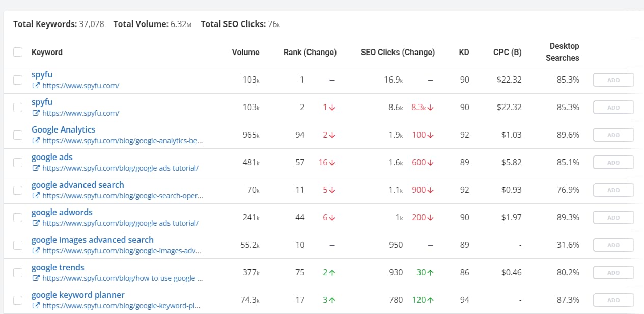
Task: Click ADD button for google keyword planner
Action: (613, 300)
